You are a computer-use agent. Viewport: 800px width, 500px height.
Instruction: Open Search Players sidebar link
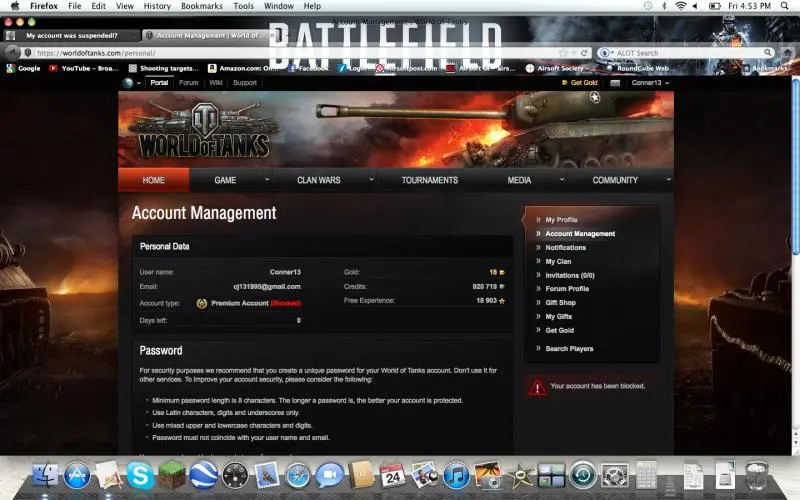pos(569,349)
